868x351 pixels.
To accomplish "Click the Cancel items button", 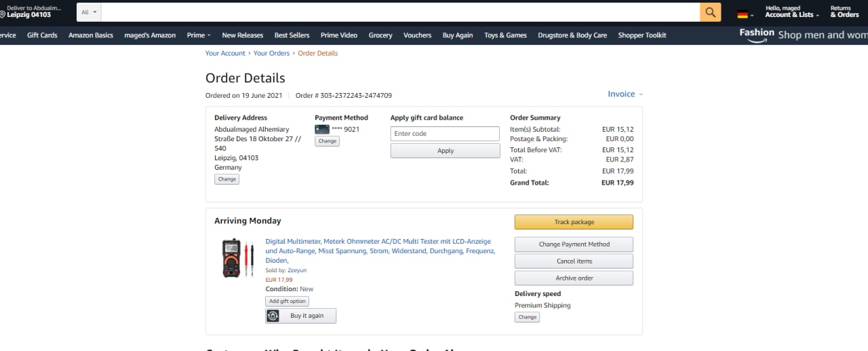I will click(574, 261).
